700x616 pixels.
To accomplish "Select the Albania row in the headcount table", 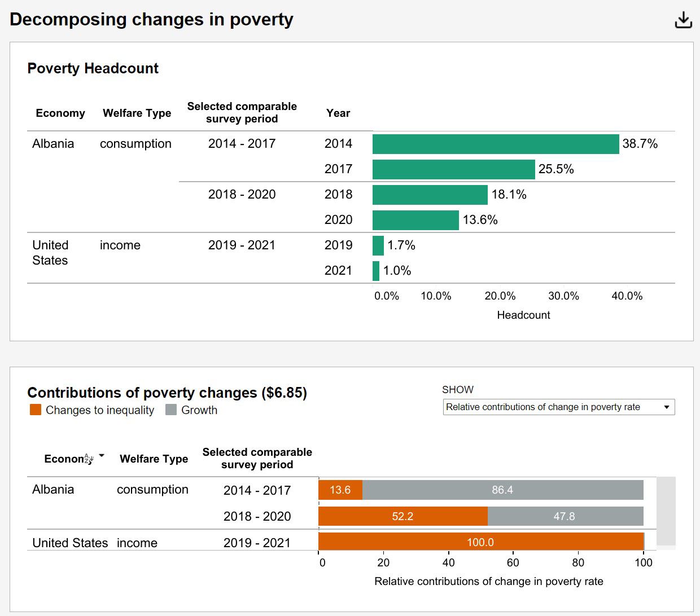I will tap(54, 143).
